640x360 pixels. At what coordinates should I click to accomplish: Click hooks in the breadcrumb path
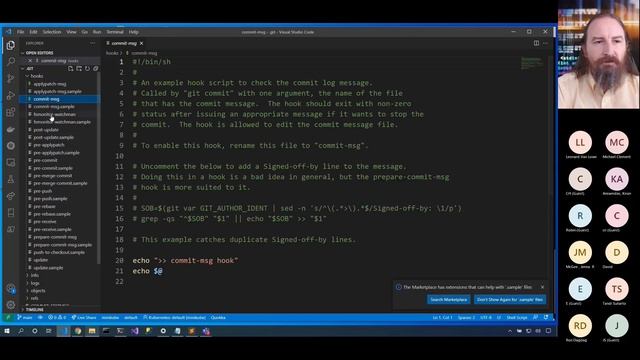(x=111, y=53)
